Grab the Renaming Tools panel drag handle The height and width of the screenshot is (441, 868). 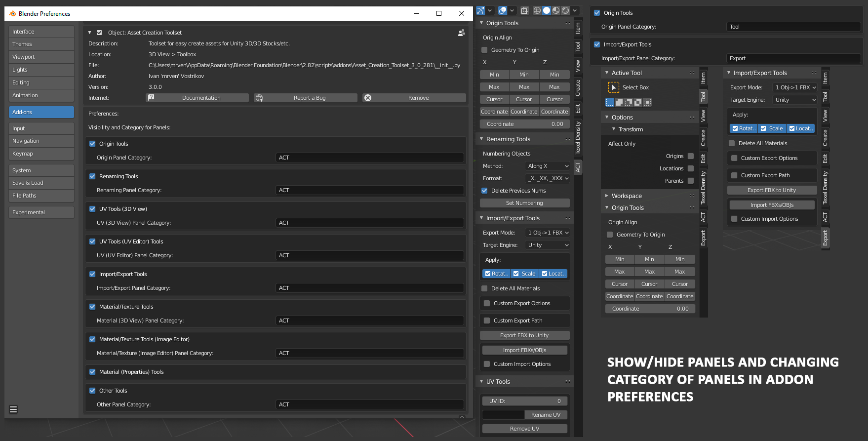[567, 139]
